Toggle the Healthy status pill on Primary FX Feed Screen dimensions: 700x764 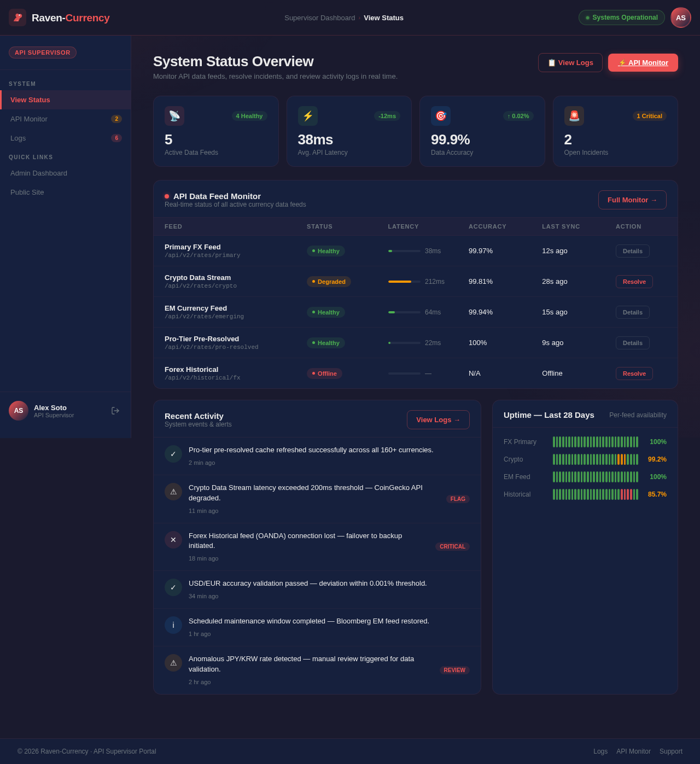coord(325,251)
